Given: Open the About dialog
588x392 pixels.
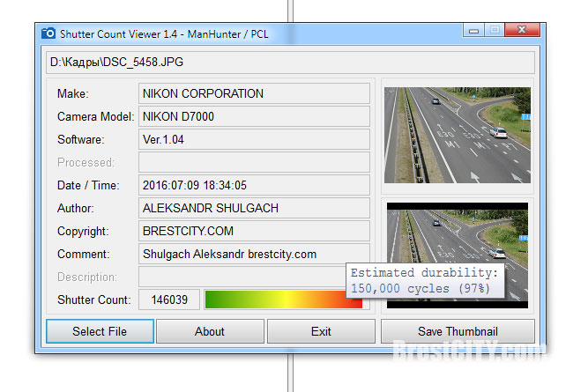Looking at the screenshot, I should (x=210, y=331).
